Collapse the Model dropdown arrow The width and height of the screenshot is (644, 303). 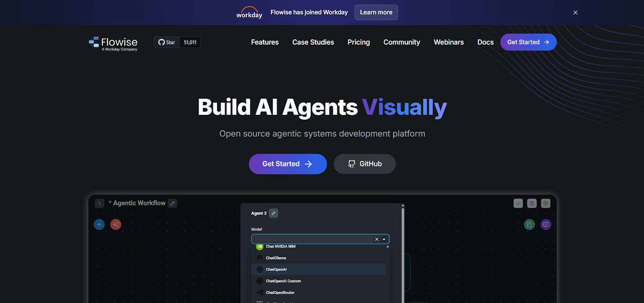[384, 239]
